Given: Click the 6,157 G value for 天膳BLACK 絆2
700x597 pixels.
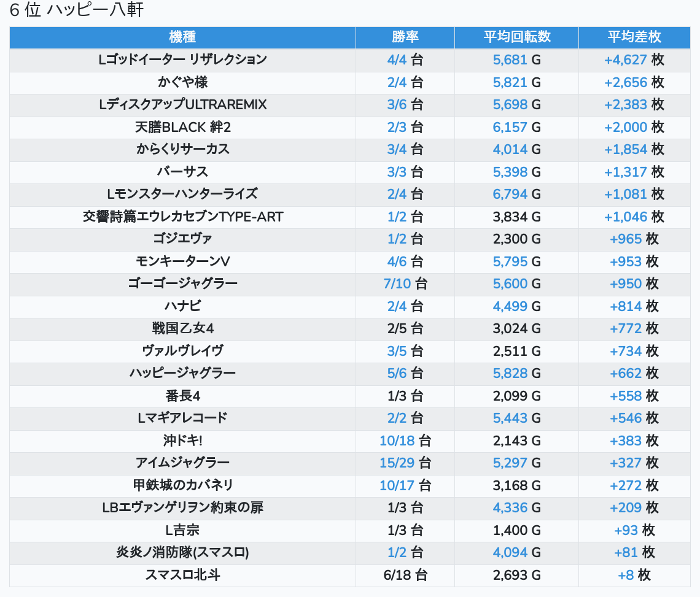Looking at the screenshot, I should [x=510, y=127].
